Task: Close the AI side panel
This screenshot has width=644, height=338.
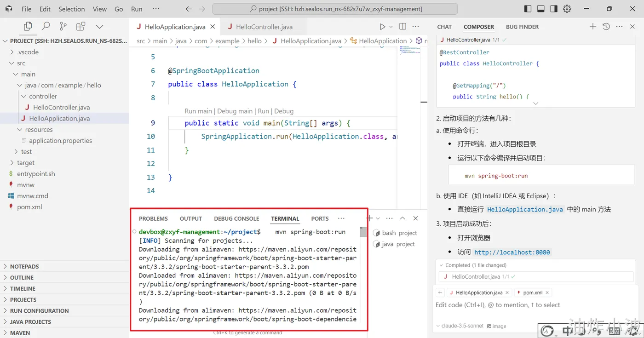Action: 633,27
